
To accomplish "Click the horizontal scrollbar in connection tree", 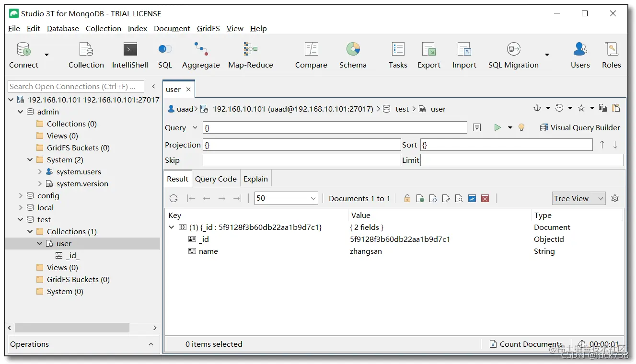I will [72, 328].
